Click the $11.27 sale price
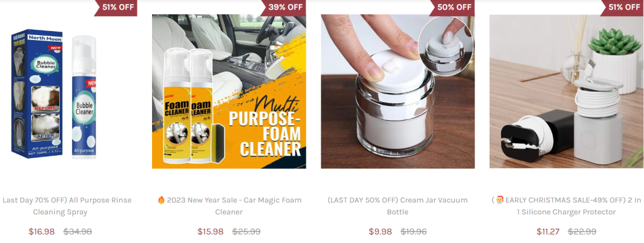 548,232
